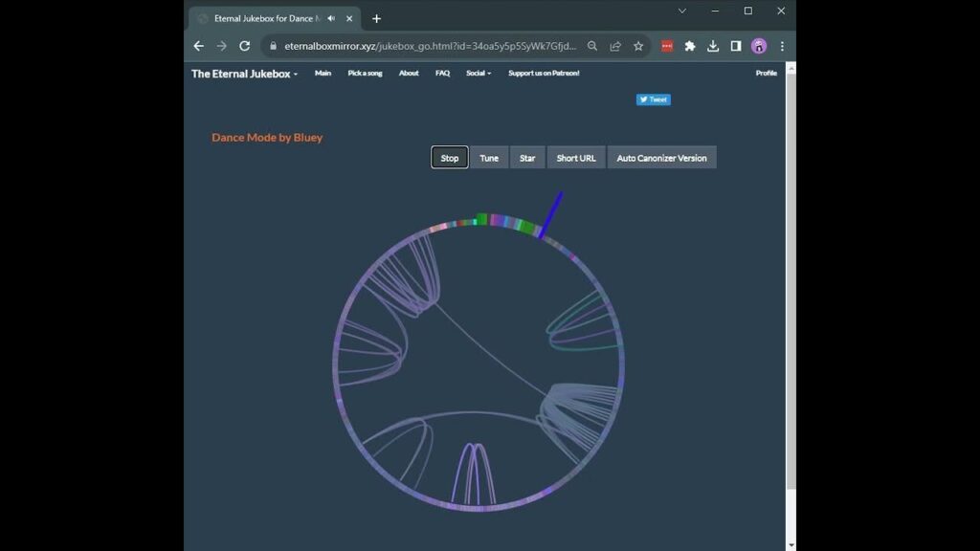Open the browser downloads icon
Image resolution: width=980 pixels, height=551 pixels.
(x=713, y=46)
